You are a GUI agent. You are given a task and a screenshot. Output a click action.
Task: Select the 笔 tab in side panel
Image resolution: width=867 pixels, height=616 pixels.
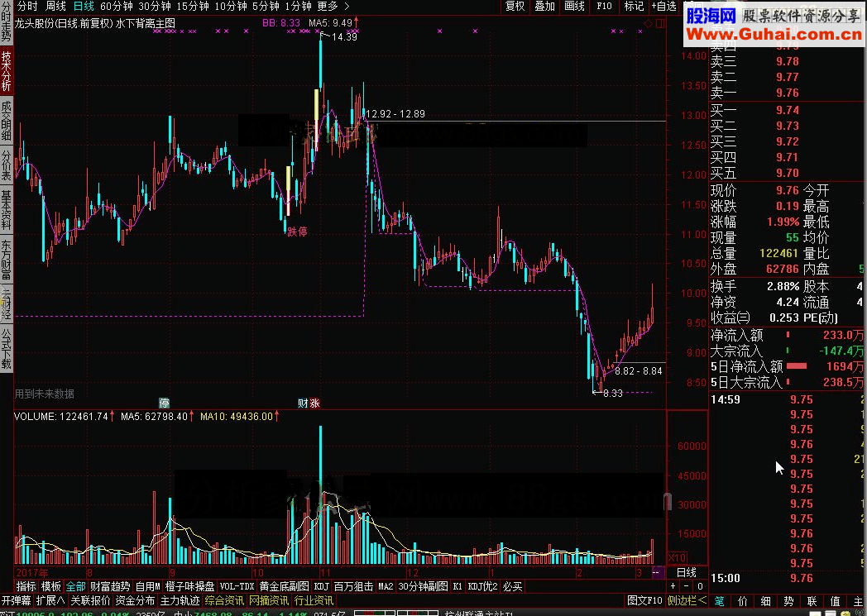coord(720,600)
